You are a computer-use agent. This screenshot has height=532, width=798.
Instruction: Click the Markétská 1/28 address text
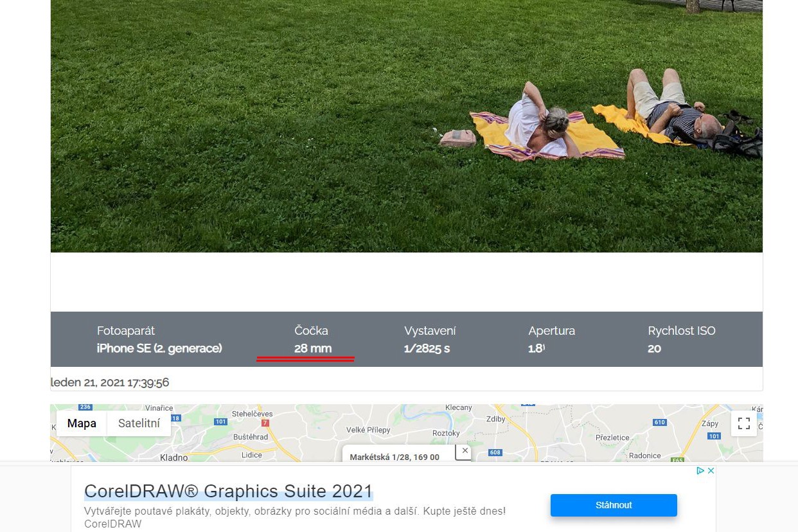(394, 457)
